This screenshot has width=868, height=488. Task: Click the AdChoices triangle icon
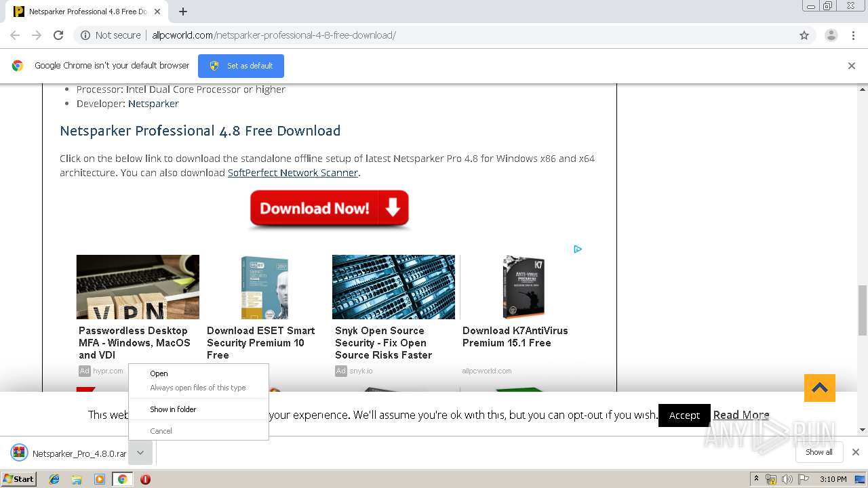[x=578, y=249]
